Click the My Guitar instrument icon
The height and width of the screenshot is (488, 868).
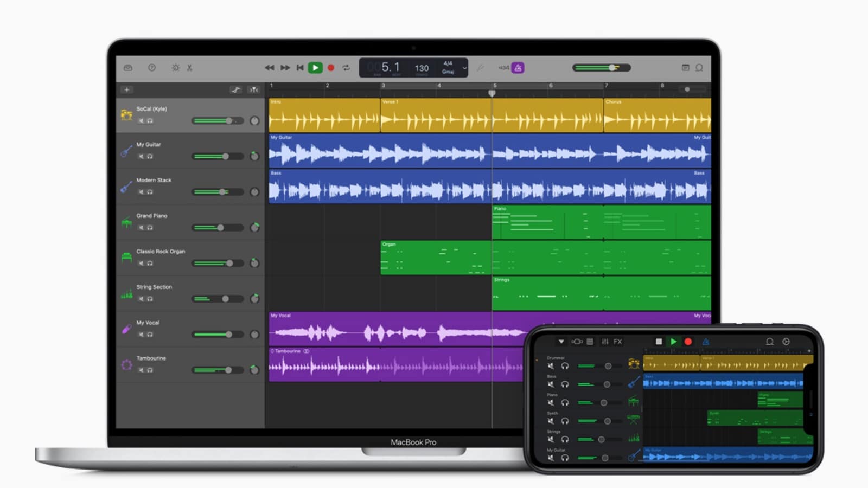pyautogui.click(x=127, y=150)
